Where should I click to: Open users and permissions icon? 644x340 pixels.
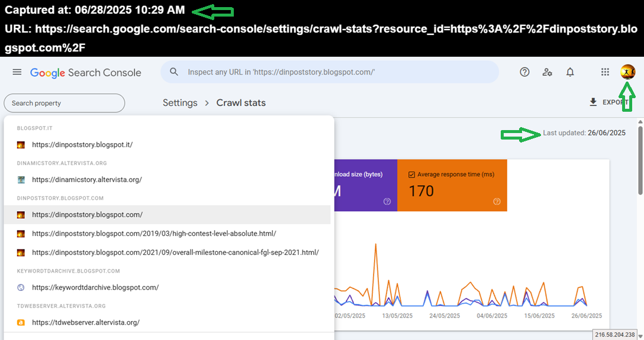[547, 72]
